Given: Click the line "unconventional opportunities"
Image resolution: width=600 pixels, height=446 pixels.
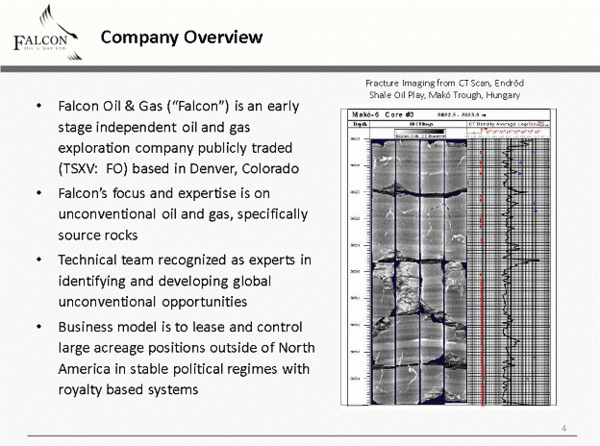Looking at the screenshot, I should coord(152,302).
